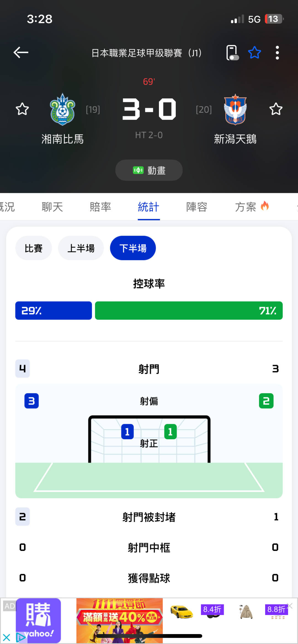Open the three-dot more options menu

(x=277, y=53)
